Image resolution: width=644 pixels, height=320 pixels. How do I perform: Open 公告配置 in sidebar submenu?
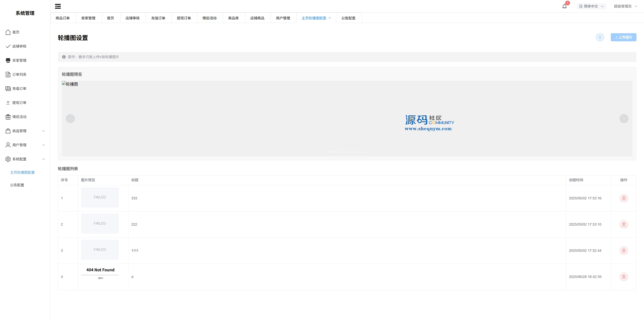click(x=17, y=185)
